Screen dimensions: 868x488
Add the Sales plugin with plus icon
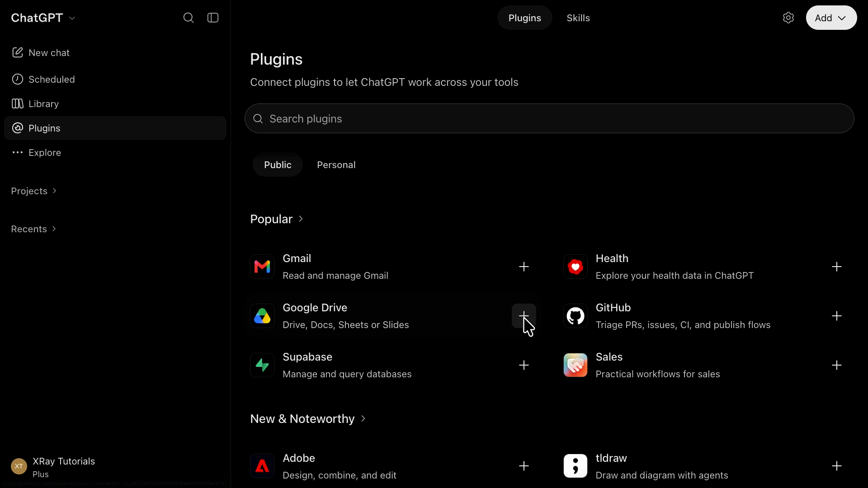coord(837,365)
